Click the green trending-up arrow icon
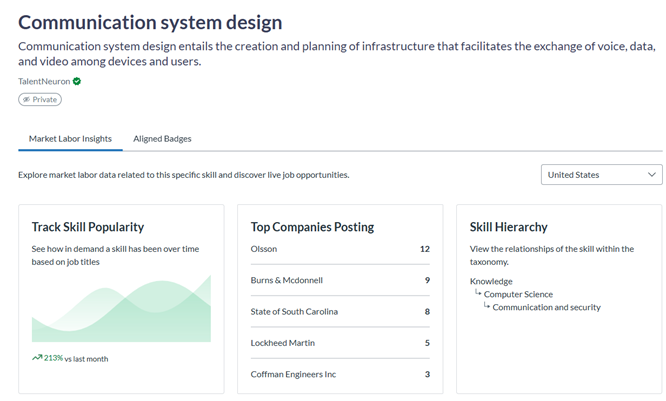Viewport: 666px width, 401px height. coord(37,357)
